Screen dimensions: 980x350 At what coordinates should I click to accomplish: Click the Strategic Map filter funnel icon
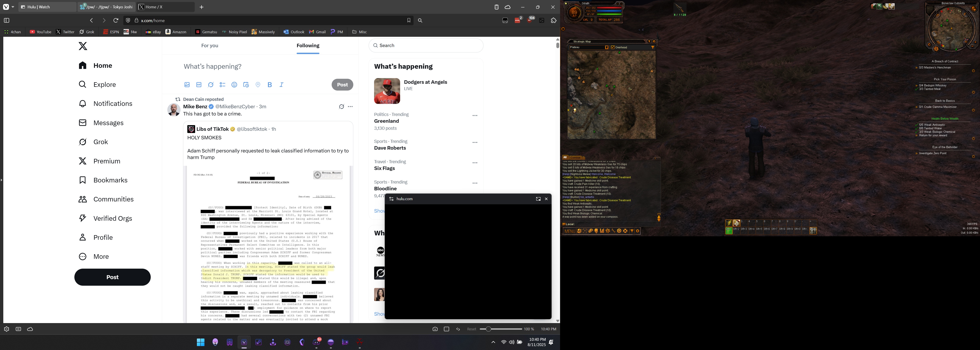pos(653,47)
